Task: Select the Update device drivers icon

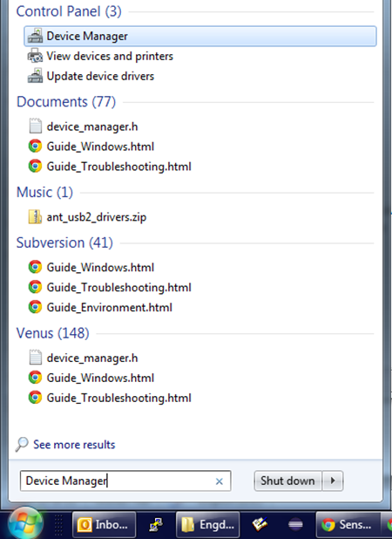Action: tap(35, 76)
